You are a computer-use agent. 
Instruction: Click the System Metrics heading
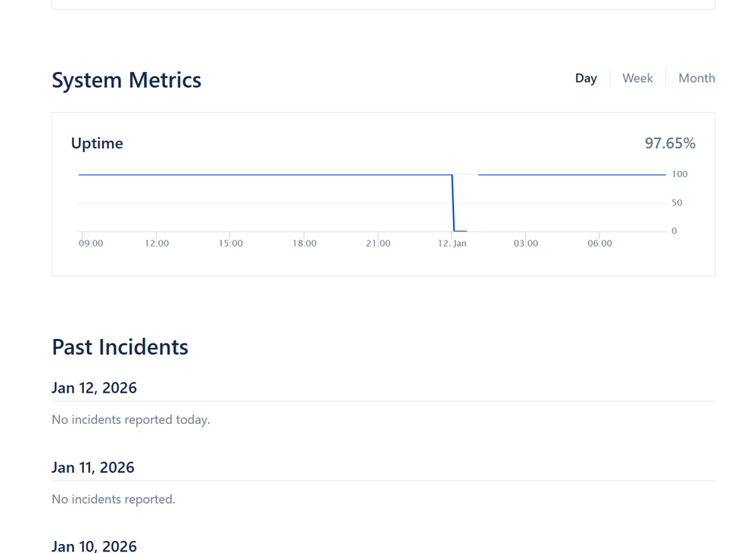[126, 79]
